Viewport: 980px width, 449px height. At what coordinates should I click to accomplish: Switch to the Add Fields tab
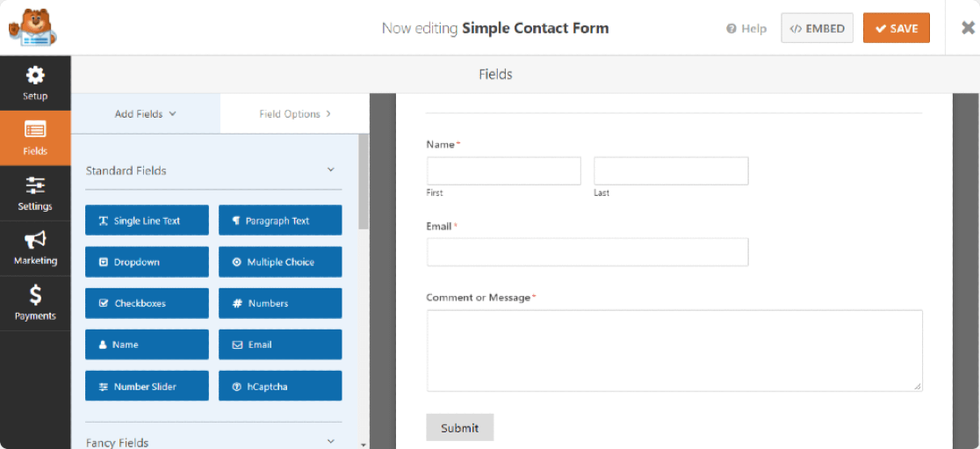pos(146,113)
